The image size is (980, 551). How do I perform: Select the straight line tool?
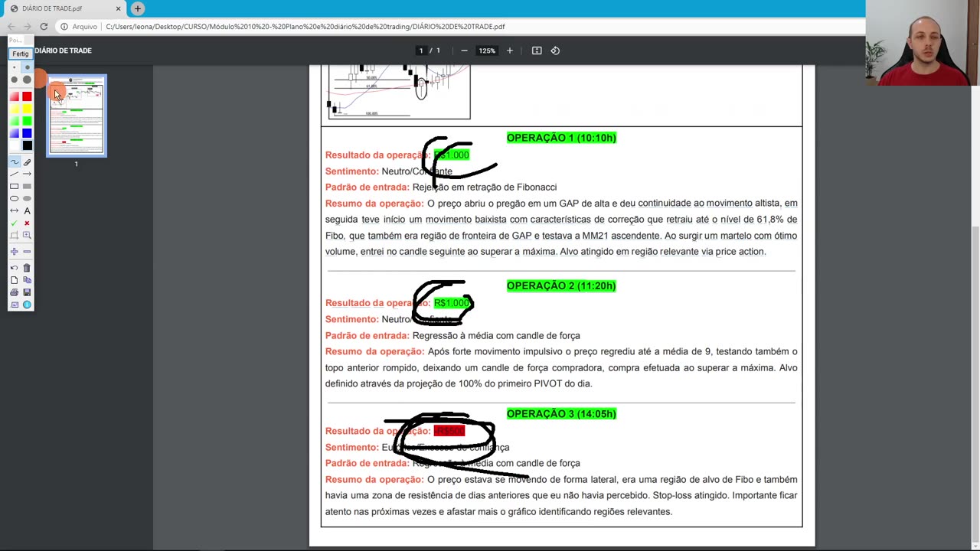tap(14, 174)
